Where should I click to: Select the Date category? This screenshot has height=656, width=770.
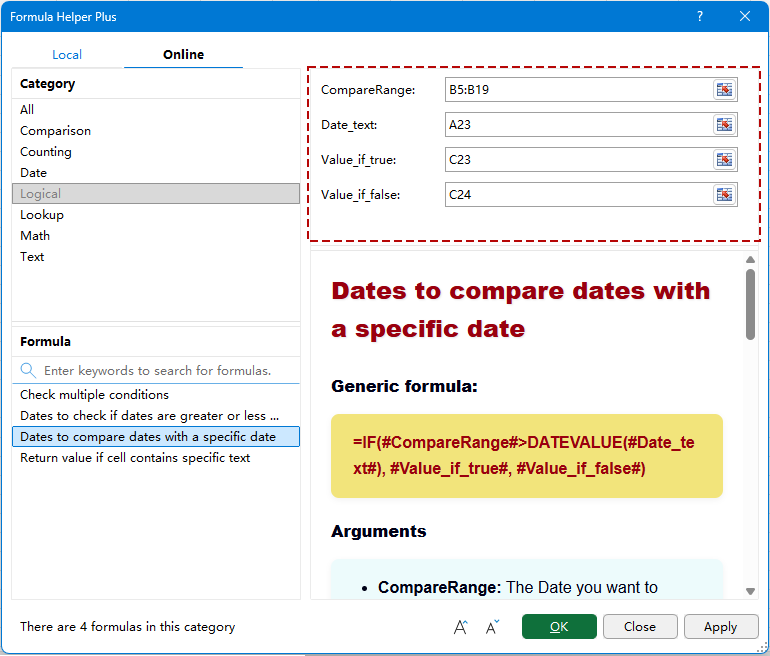pyautogui.click(x=156, y=173)
